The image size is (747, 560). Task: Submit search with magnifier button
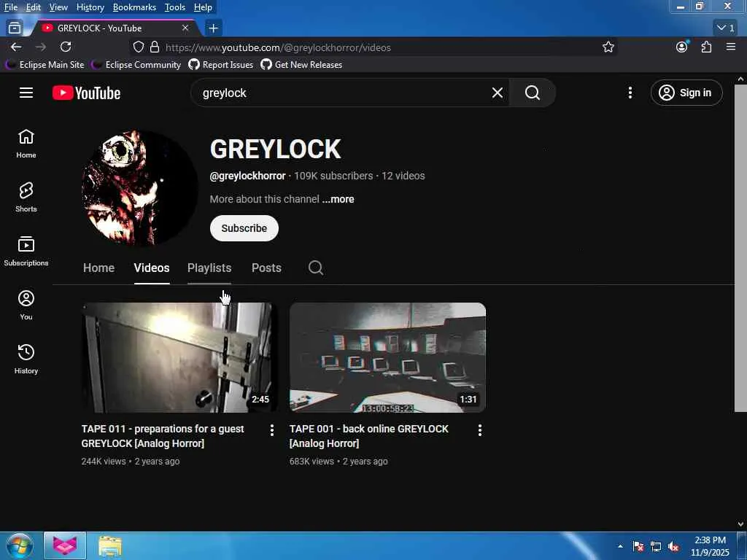[x=532, y=93]
